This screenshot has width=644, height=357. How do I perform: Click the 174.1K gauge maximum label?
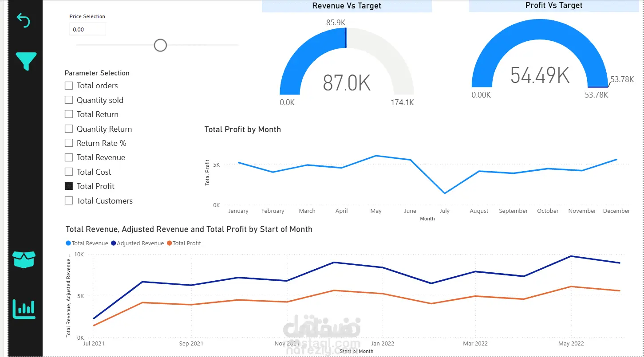(402, 102)
